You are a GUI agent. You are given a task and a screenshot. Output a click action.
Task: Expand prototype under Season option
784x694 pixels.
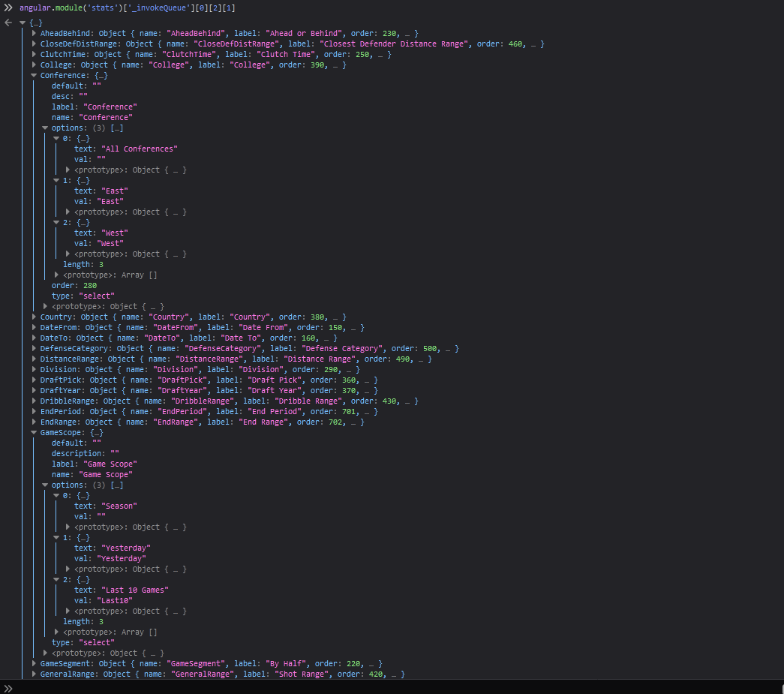click(x=68, y=527)
